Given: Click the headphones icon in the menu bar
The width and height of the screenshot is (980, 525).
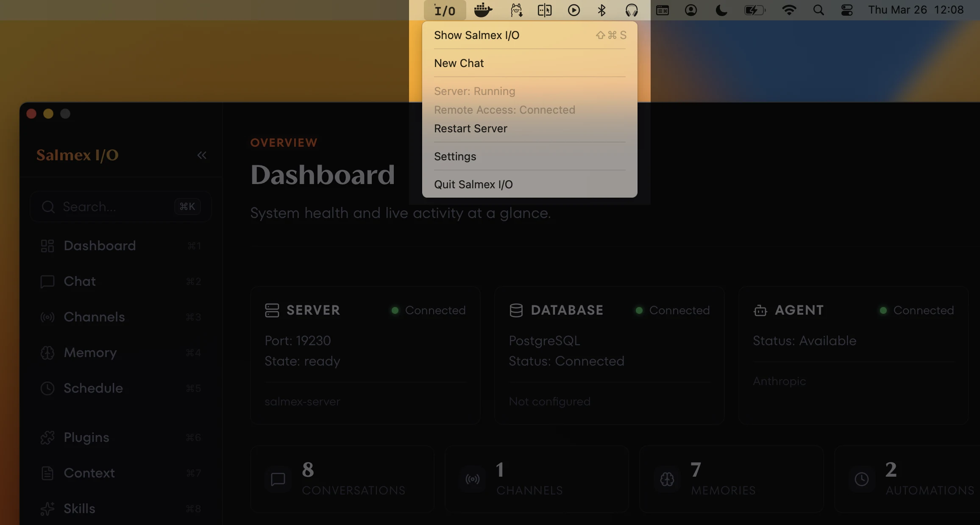Looking at the screenshot, I should pos(632,10).
